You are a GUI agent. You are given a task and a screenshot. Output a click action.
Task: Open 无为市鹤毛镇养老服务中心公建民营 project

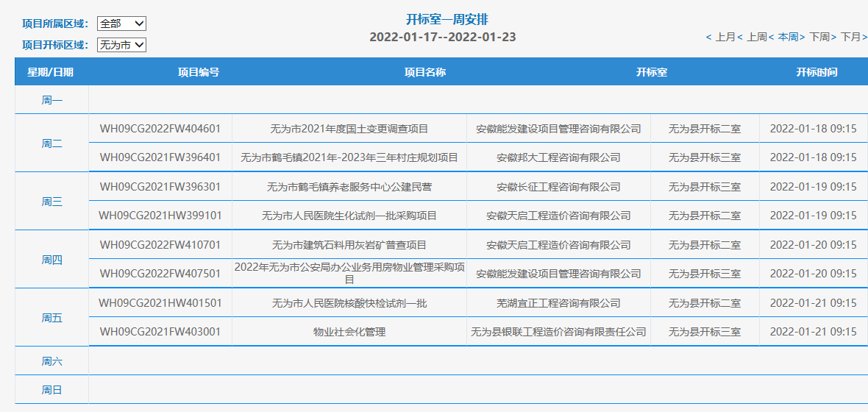349,187
